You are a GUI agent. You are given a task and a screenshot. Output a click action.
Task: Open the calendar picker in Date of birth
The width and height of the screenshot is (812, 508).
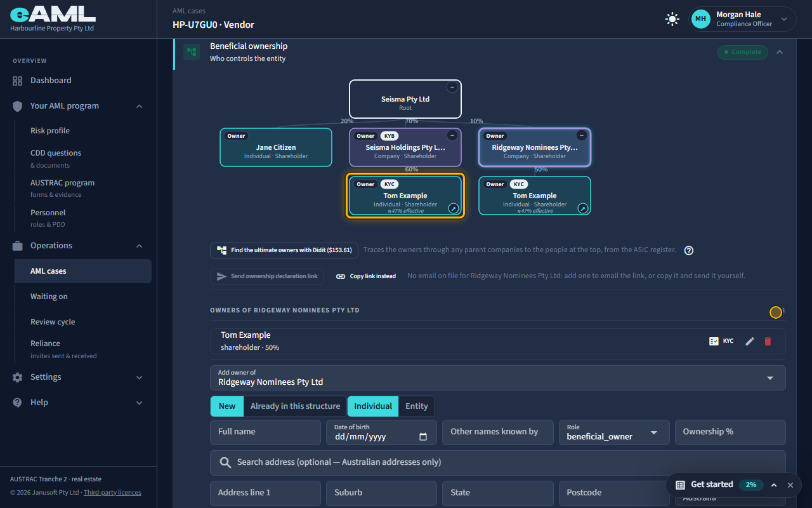coord(423,437)
